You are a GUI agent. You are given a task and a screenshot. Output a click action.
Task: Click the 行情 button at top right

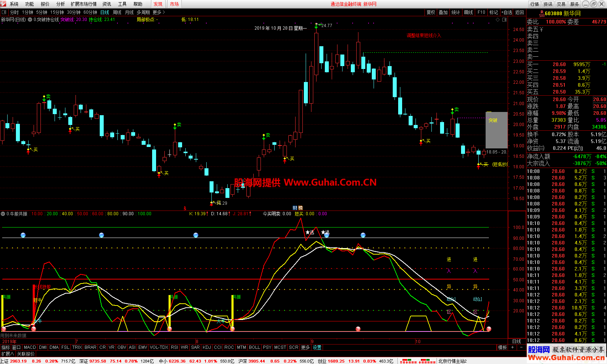[535, 4]
